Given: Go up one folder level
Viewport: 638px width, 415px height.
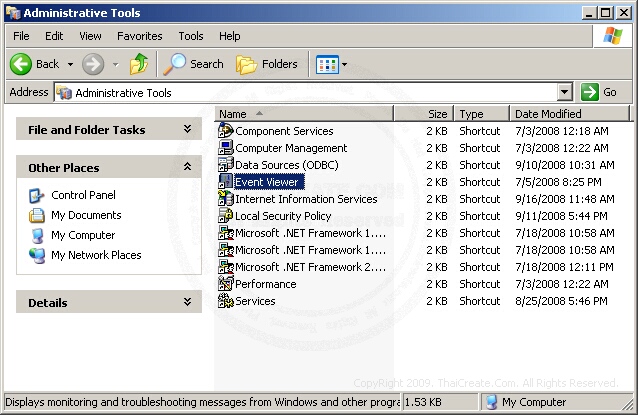Looking at the screenshot, I should coord(139,64).
